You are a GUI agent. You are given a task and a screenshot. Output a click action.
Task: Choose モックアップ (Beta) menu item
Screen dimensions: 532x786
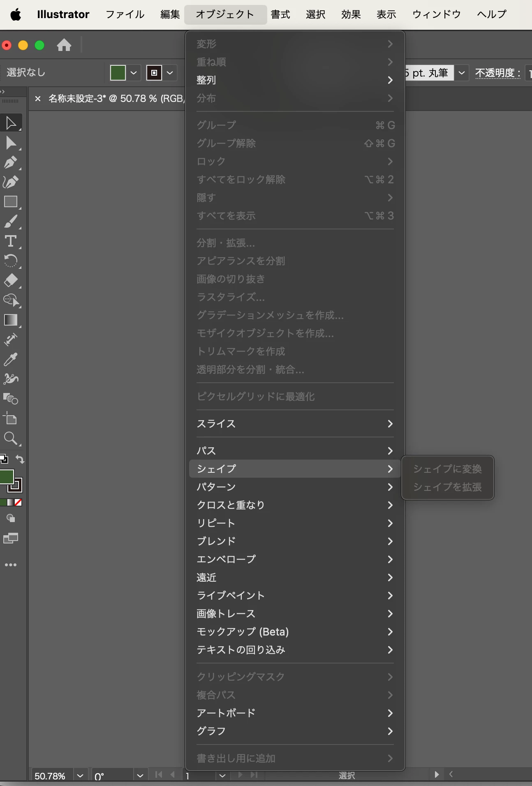(x=295, y=632)
